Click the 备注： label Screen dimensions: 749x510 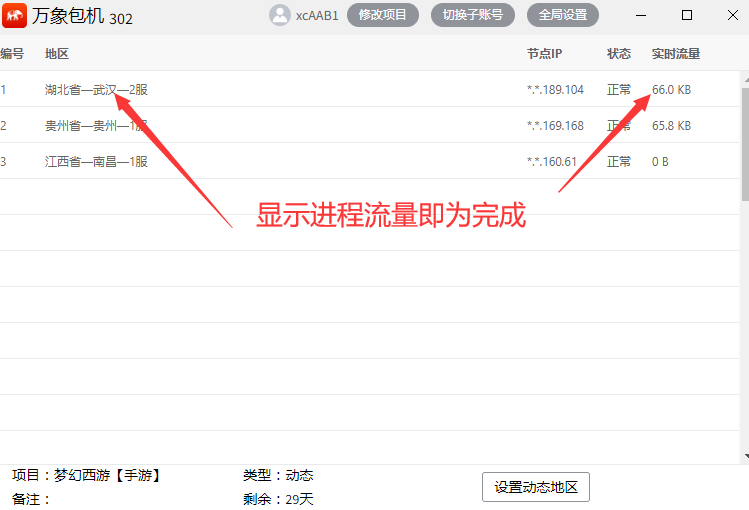(32, 499)
